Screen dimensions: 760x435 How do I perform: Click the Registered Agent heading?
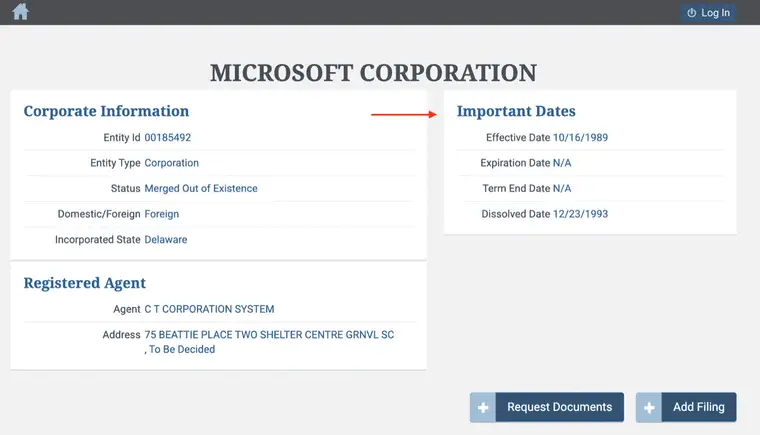click(85, 283)
